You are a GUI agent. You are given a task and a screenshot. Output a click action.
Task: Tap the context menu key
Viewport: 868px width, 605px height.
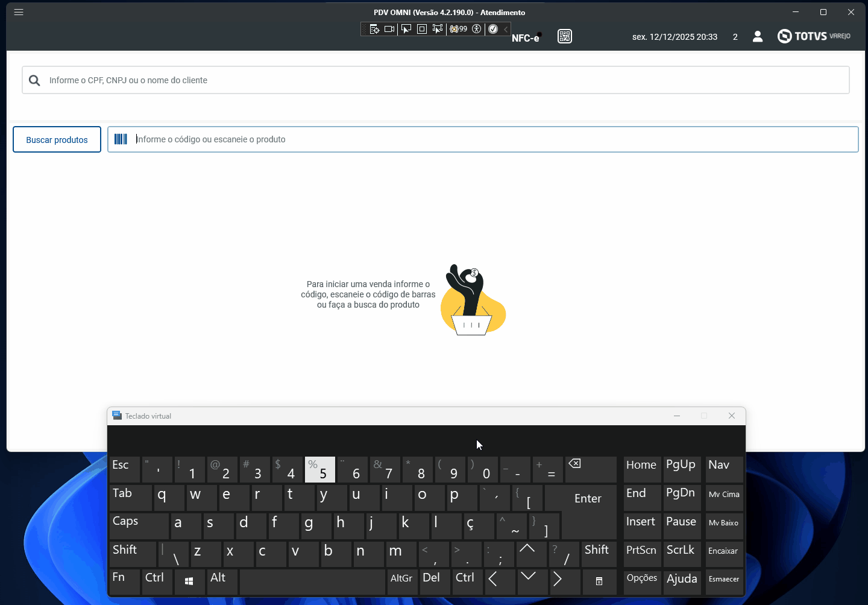point(599,581)
